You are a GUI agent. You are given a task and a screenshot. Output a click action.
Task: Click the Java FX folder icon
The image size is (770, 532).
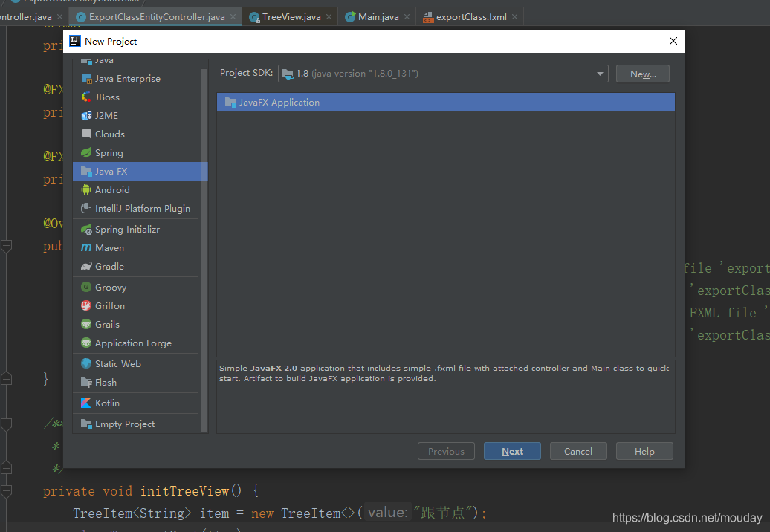coord(86,172)
